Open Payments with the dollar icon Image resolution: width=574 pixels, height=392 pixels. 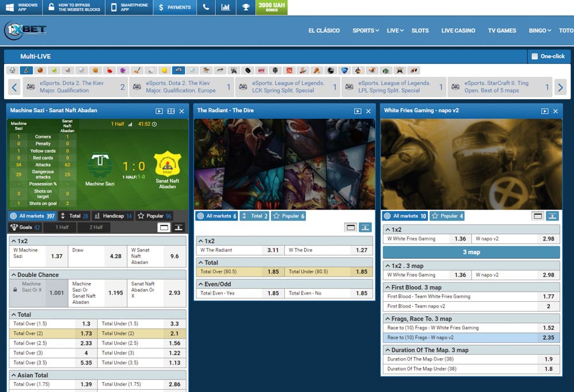(x=174, y=7)
